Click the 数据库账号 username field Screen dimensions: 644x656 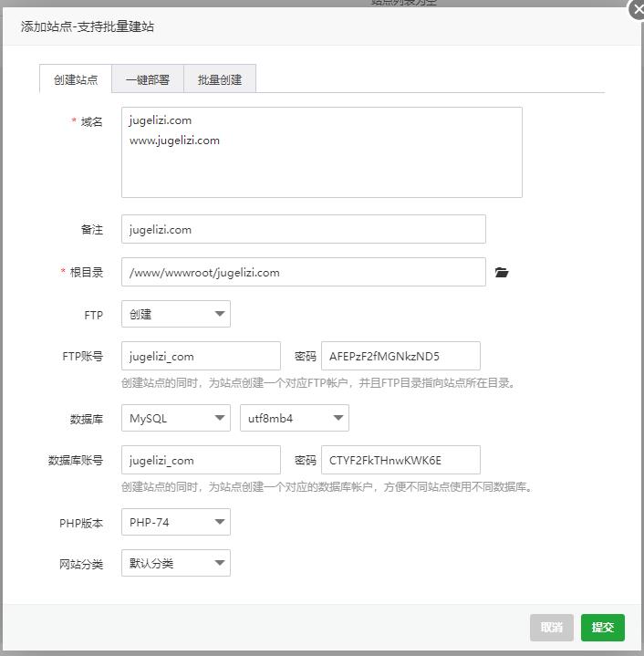click(201, 460)
